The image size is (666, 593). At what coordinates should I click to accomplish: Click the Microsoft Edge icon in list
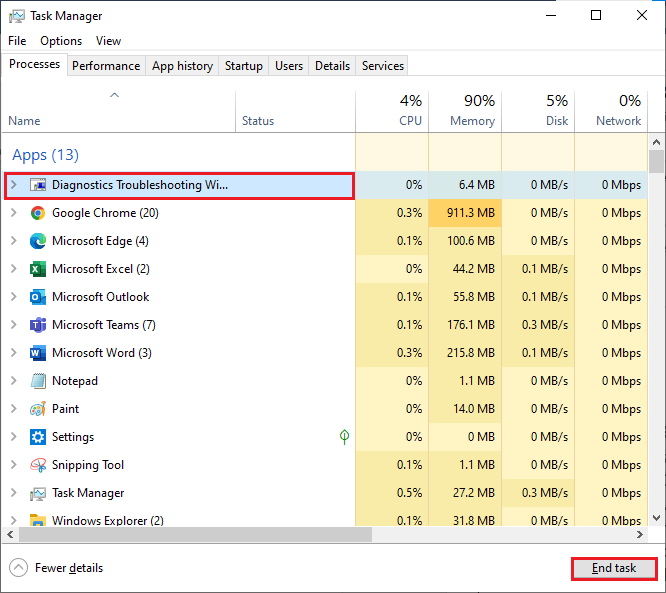pyautogui.click(x=38, y=241)
